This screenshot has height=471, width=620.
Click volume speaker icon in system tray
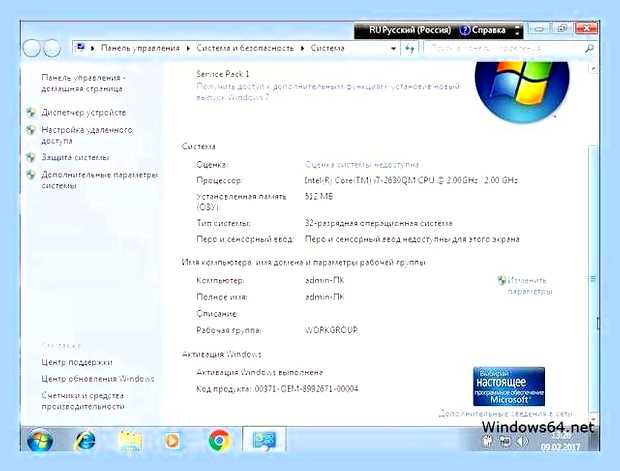[522, 441]
